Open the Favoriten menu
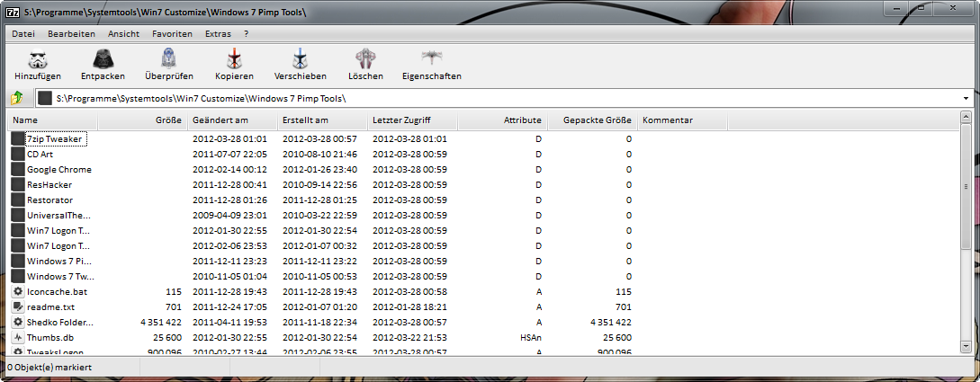The width and height of the screenshot is (980, 382). (172, 34)
